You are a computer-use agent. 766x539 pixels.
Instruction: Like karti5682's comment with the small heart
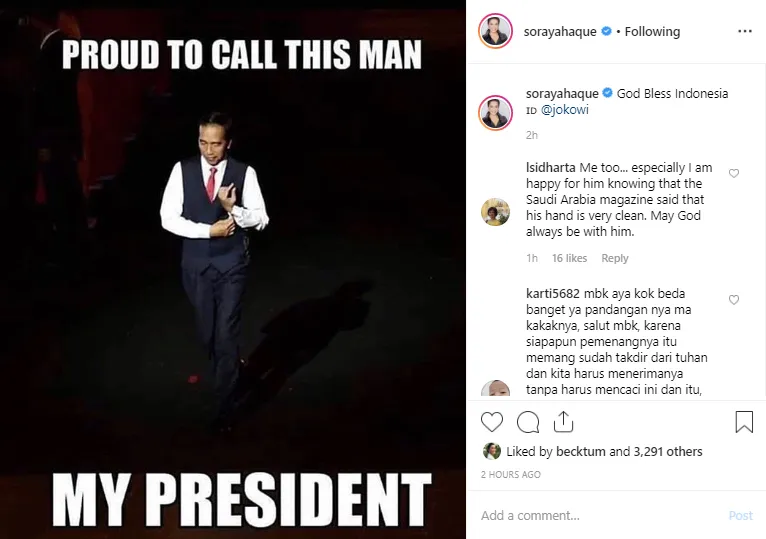point(734,300)
